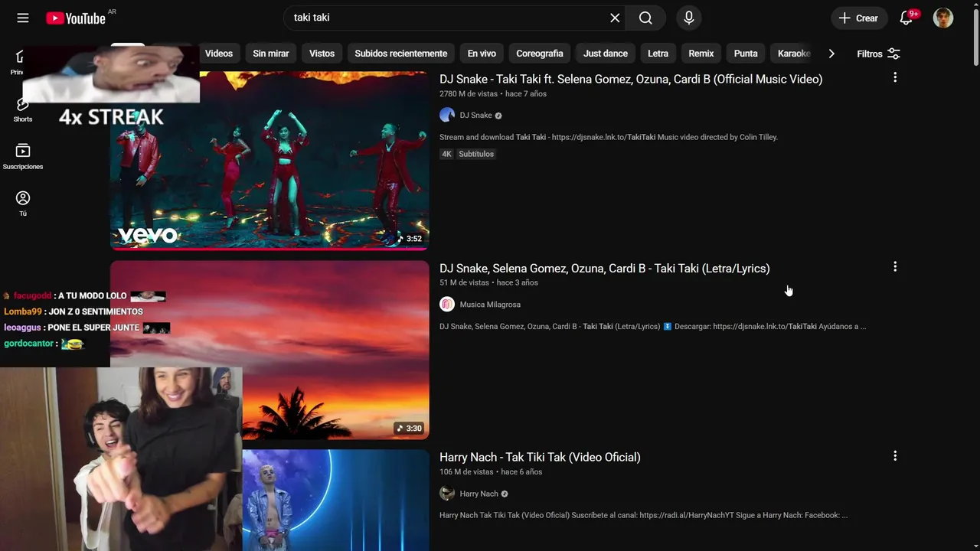Viewport: 980px width, 551px height.
Task: Open Suscripciones in the sidebar
Action: click(23, 157)
